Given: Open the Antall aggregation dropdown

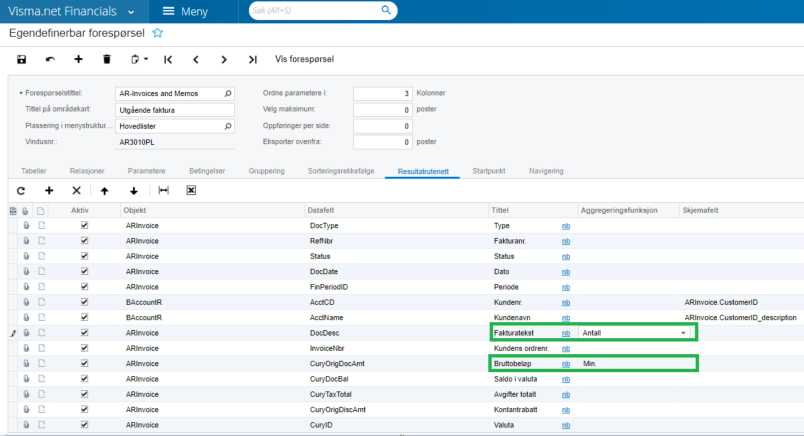Looking at the screenshot, I should click(684, 332).
